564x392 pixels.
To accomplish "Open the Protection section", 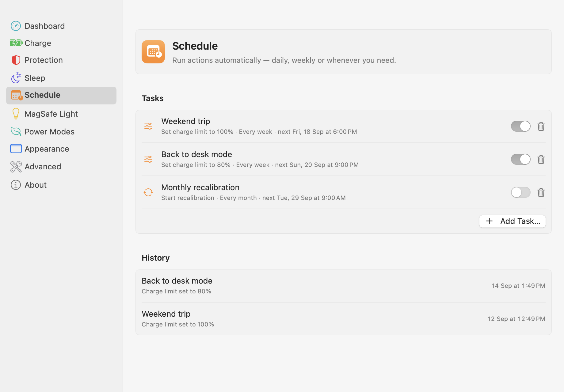I will pyautogui.click(x=61, y=60).
